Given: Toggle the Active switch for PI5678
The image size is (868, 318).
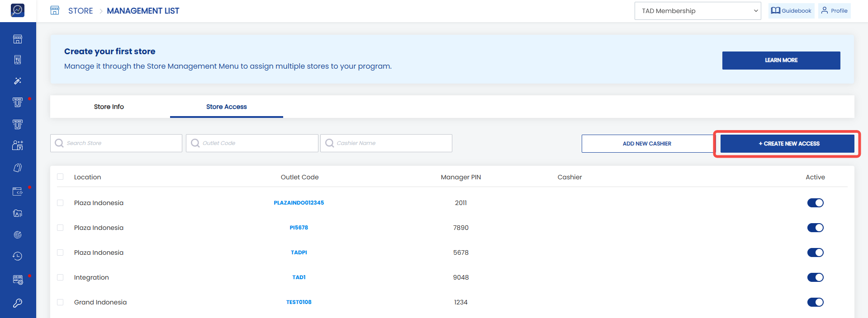Looking at the screenshot, I should click(x=815, y=228).
